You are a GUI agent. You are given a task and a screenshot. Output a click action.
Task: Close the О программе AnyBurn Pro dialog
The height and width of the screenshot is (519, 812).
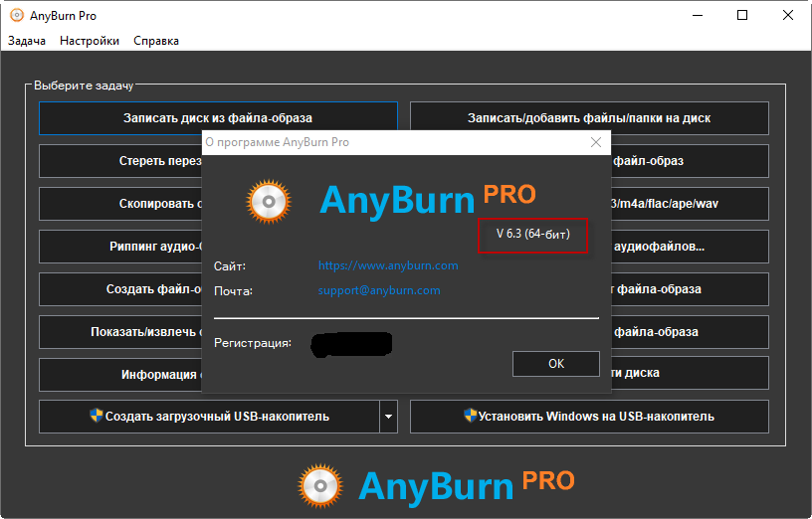click(x=596, y=142)
